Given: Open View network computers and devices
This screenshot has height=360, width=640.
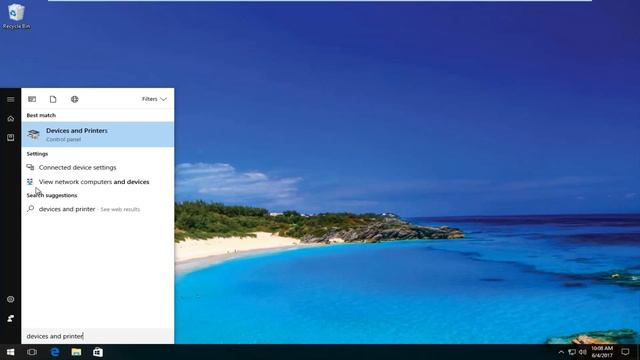Looking at the screenshot, I should (98, 182).
